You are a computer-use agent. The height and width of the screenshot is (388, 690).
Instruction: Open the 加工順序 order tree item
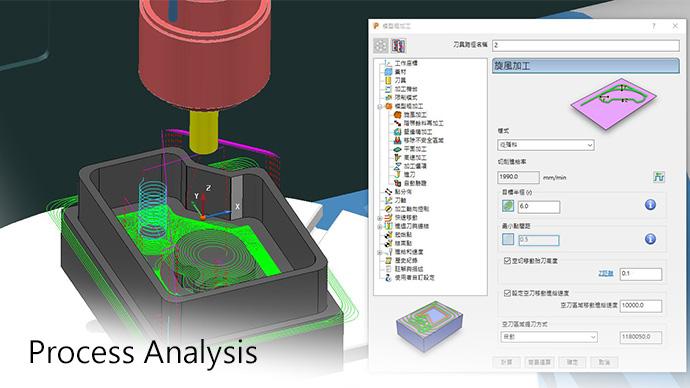pyautogui.click(x=415, y=166)
